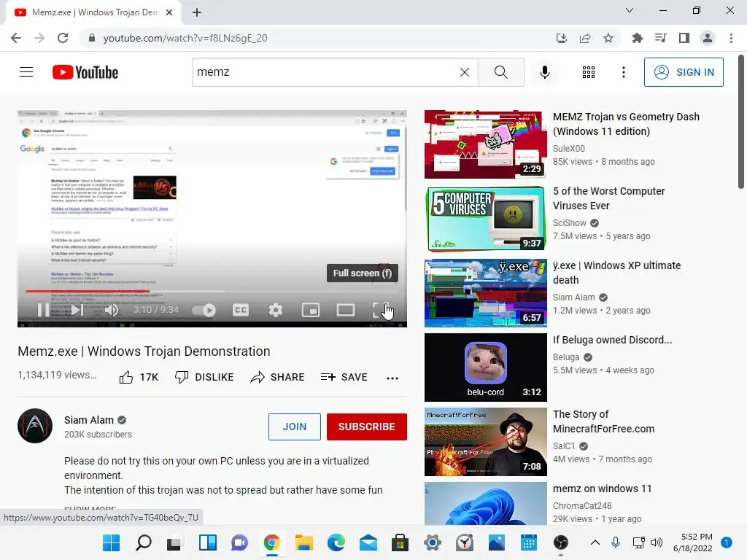The height and width of the screenshot is (560, 747).
Task: Install app icon in address bar
Action: 561,38
